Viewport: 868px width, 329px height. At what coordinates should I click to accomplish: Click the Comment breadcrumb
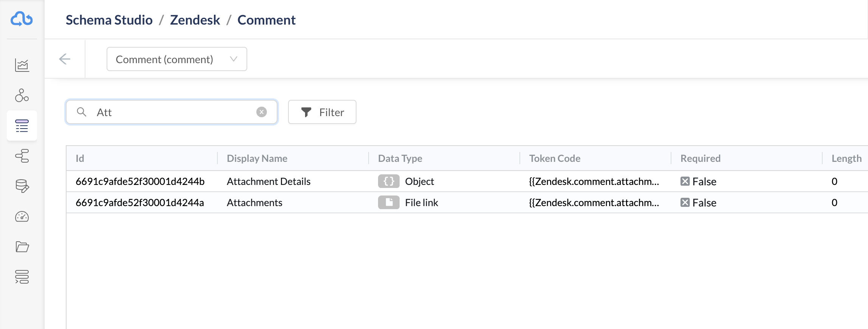(x=267, y=20)
